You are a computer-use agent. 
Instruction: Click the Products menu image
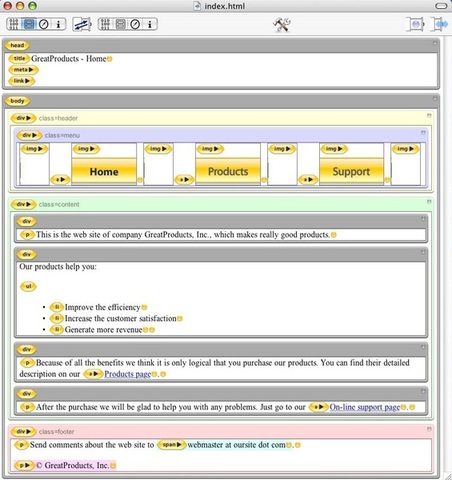[228, 172]
